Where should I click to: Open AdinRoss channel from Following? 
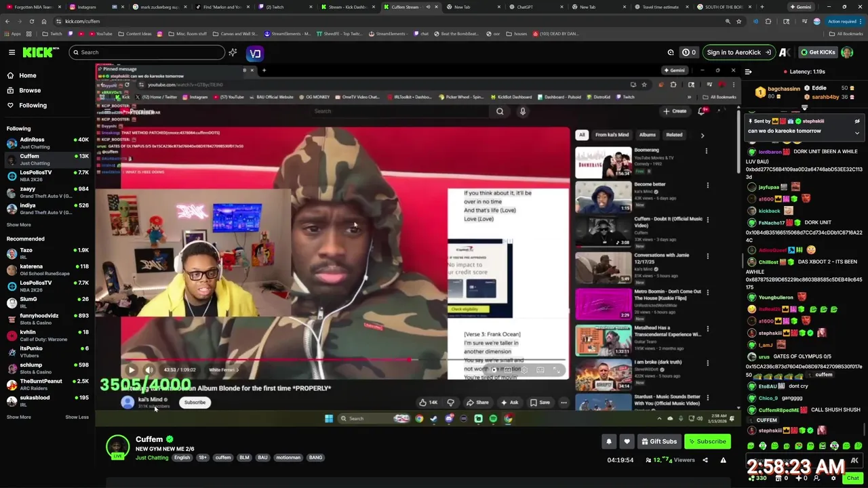(46, 143)
